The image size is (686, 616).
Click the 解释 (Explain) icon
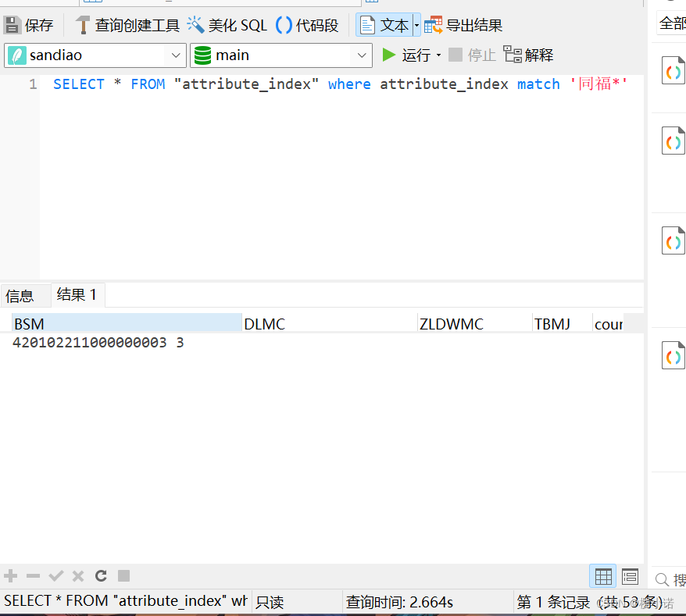click(x=512, y=55)
